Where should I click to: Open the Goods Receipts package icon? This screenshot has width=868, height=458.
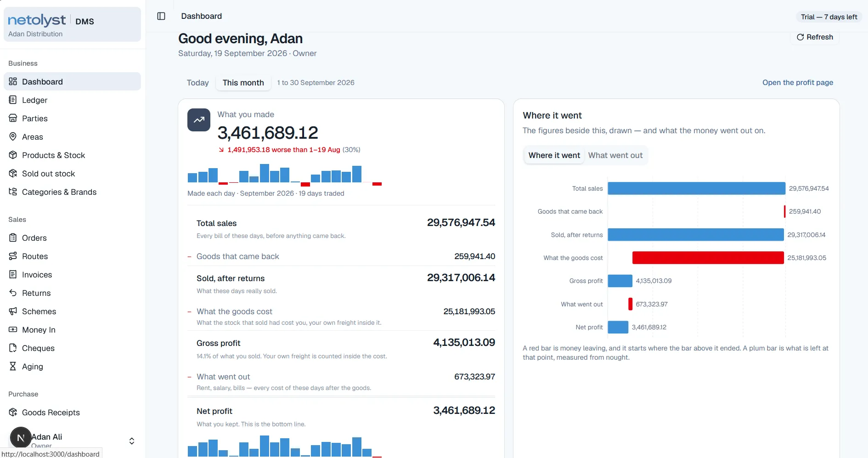[13, 412]
